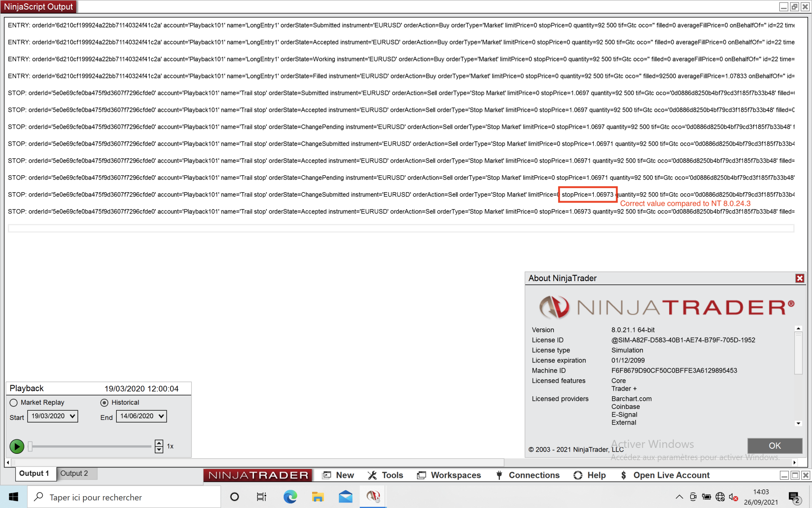Click the green Play button in Playback

click(x=16, y=446)
